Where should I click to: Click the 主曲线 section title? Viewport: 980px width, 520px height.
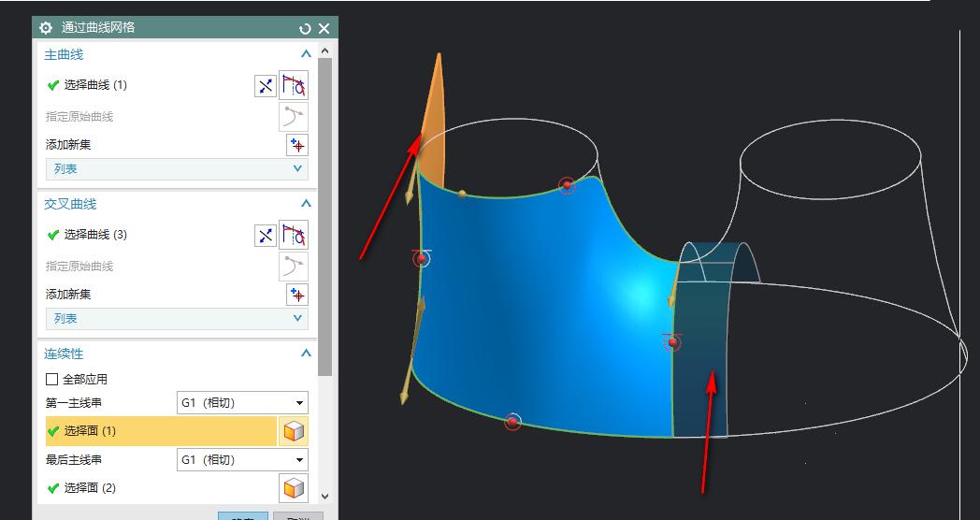coord(64,55)
